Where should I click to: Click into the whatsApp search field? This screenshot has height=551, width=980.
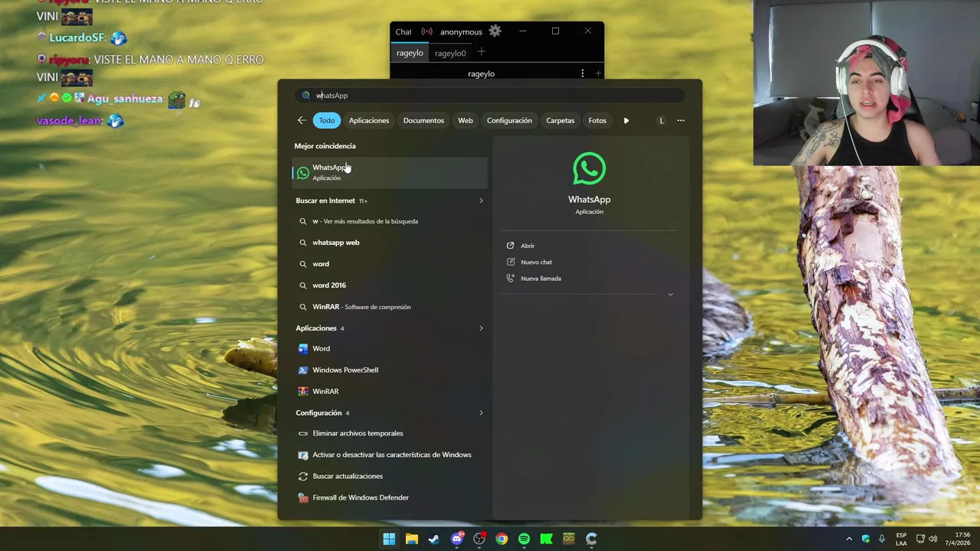490,96
